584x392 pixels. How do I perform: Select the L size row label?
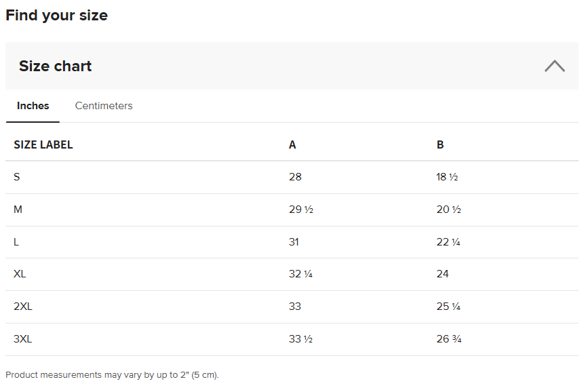(16, 242)
